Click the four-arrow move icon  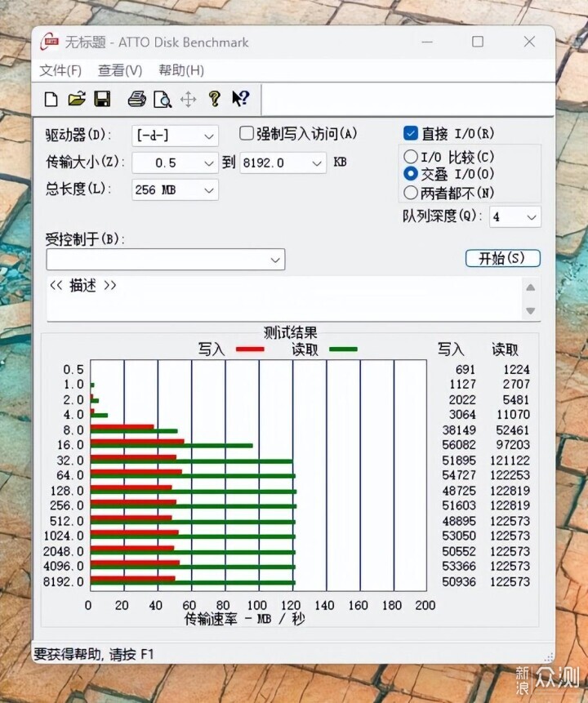[x=189, y=99]
